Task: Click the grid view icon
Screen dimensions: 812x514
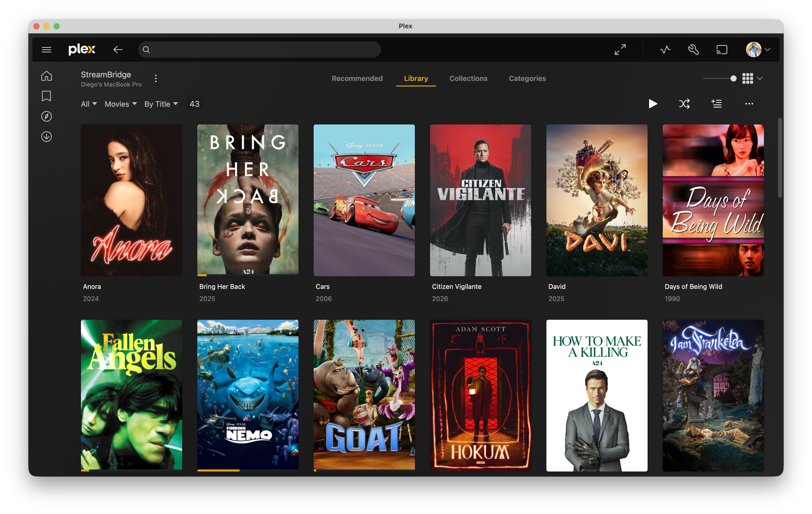Action: [747, 79]
